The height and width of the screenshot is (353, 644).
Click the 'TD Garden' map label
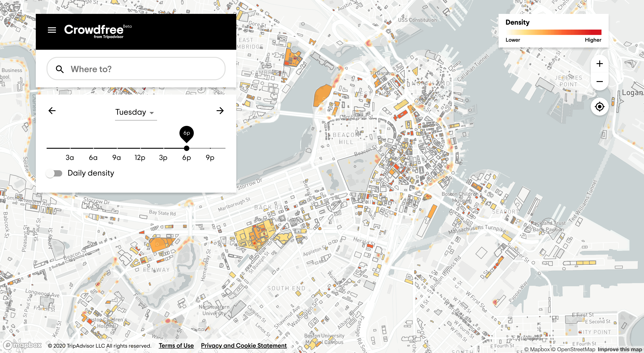tap(382, 73)
